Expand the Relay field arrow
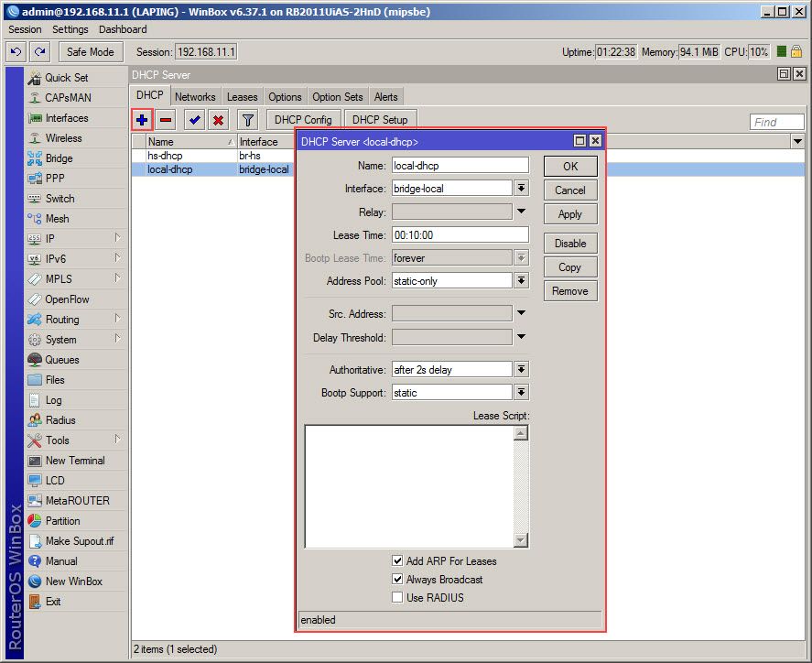This screenshot has width=812, height=663. [x=521, y=212]
